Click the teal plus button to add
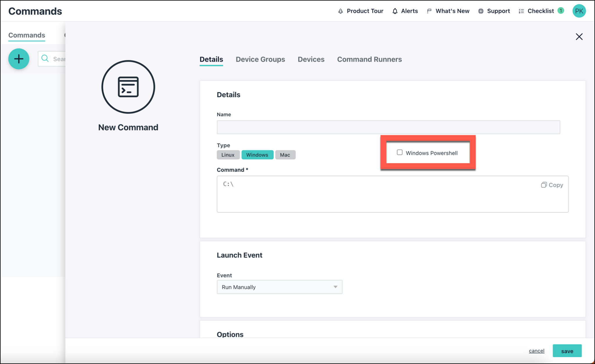This screenshot has width=595, height=364. pos(19,59)
